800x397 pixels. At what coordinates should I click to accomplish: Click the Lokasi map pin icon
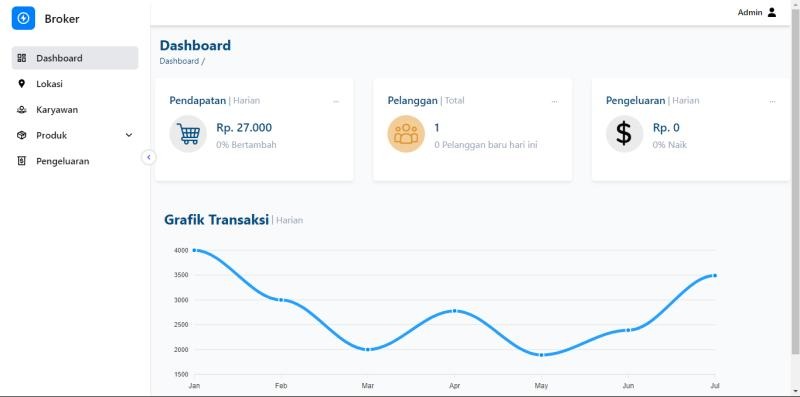click(21, 84)
